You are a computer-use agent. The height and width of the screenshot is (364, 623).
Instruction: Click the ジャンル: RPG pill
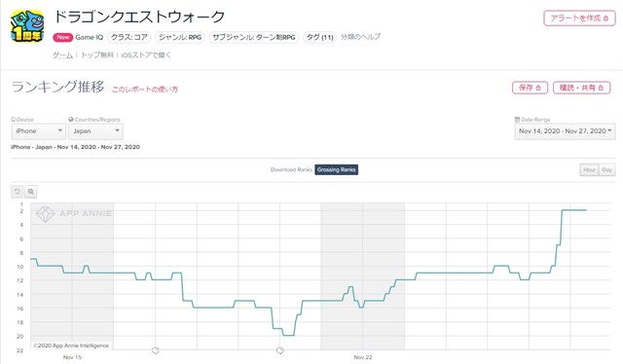[x=180, y=37]
